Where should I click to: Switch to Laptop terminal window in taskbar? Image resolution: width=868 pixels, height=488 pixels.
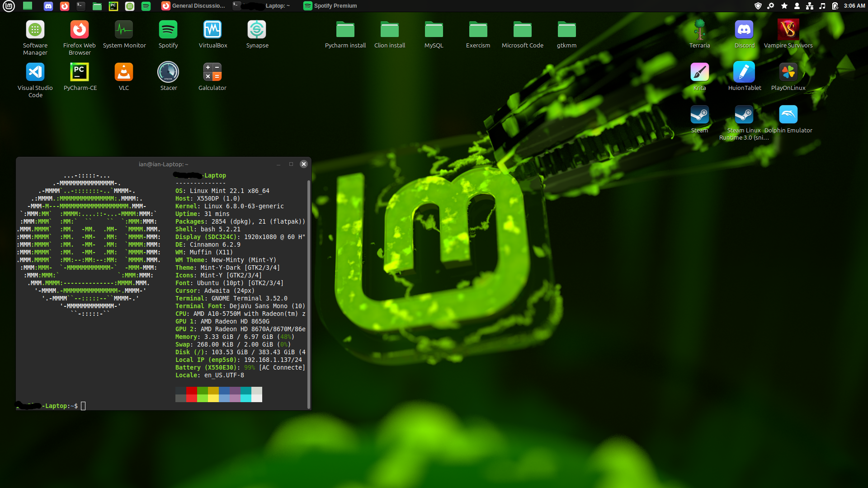click(x=261, y=6)
